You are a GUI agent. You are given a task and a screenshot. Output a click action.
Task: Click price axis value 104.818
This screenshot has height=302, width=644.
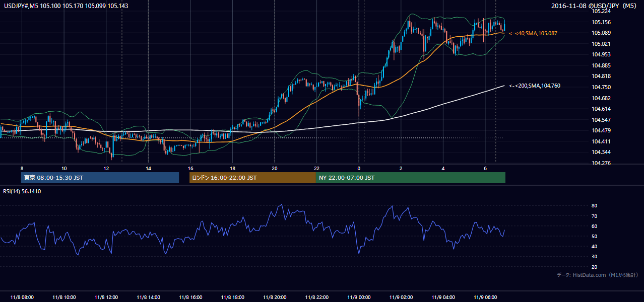(601, 76)
